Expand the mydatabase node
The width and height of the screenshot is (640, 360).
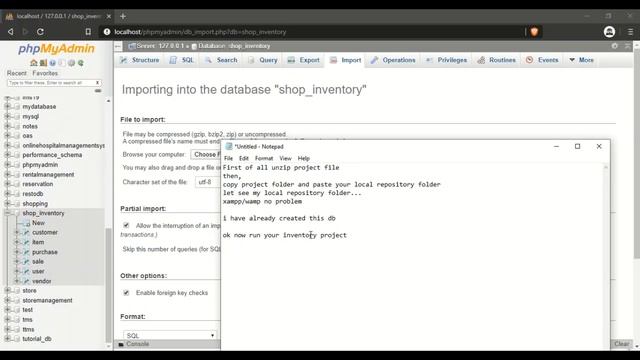click(7, 107)
